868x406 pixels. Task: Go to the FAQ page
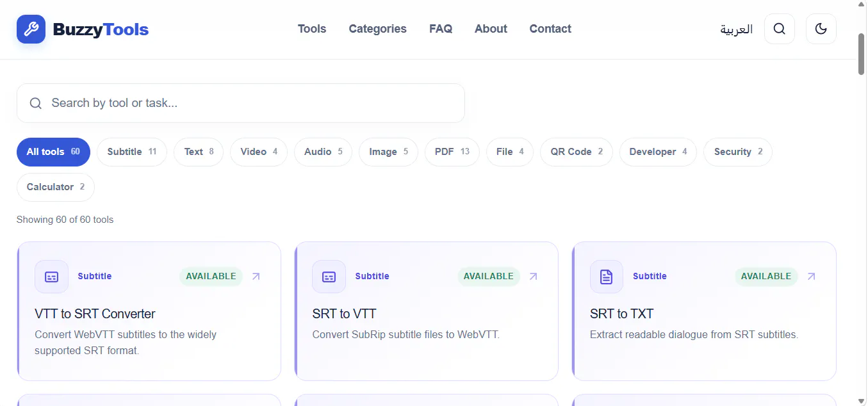441,29
